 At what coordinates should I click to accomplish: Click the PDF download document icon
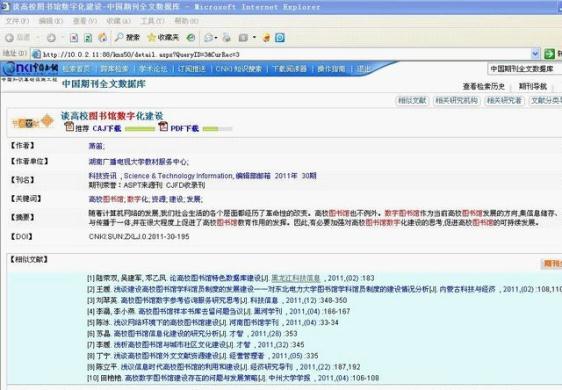(163, 127)
